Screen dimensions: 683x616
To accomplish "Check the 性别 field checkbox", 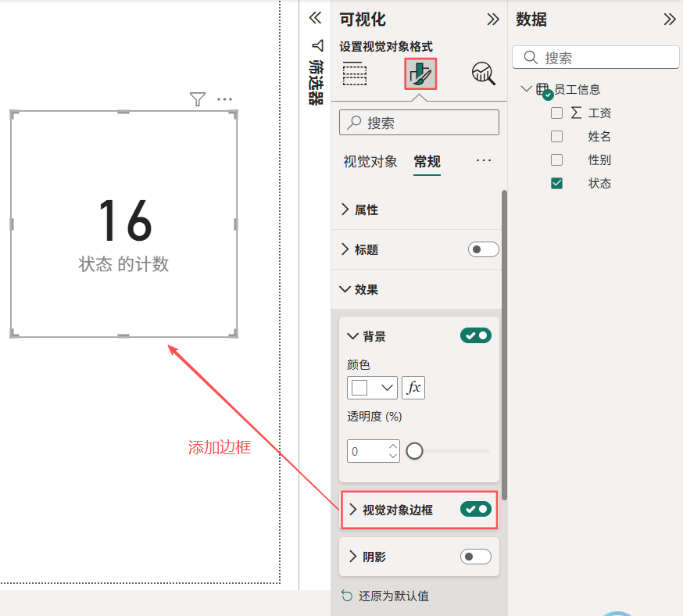I will pyautogui.click(x=556, y=159).
